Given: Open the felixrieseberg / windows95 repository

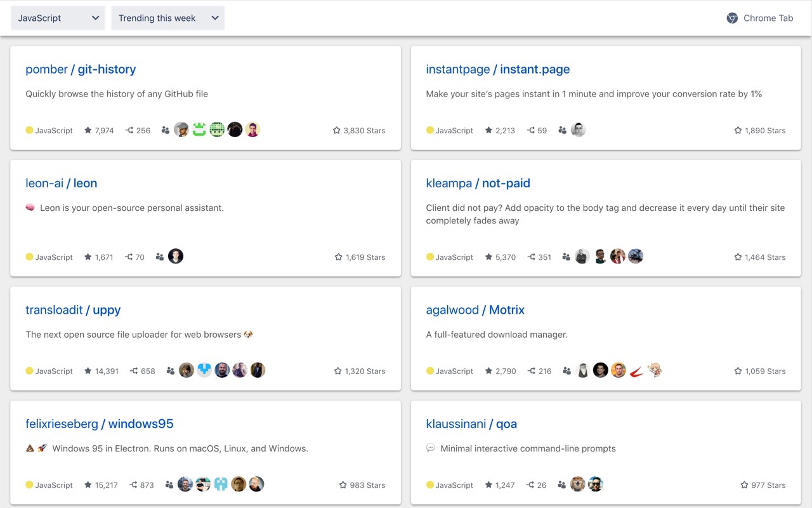Looking at the screenshot, I should coord(100,424).
